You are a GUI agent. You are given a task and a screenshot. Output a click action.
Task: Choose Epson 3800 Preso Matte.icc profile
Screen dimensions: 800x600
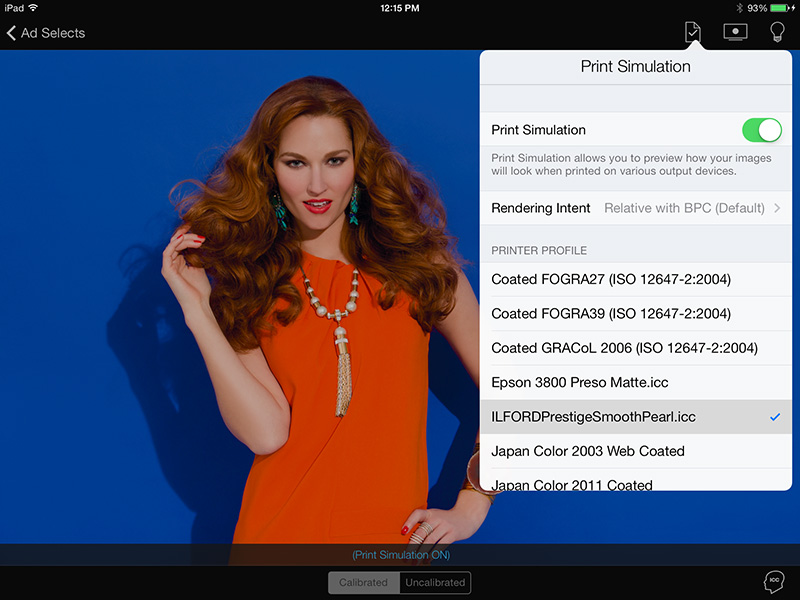pyautogui.click(x=636, y=382)
